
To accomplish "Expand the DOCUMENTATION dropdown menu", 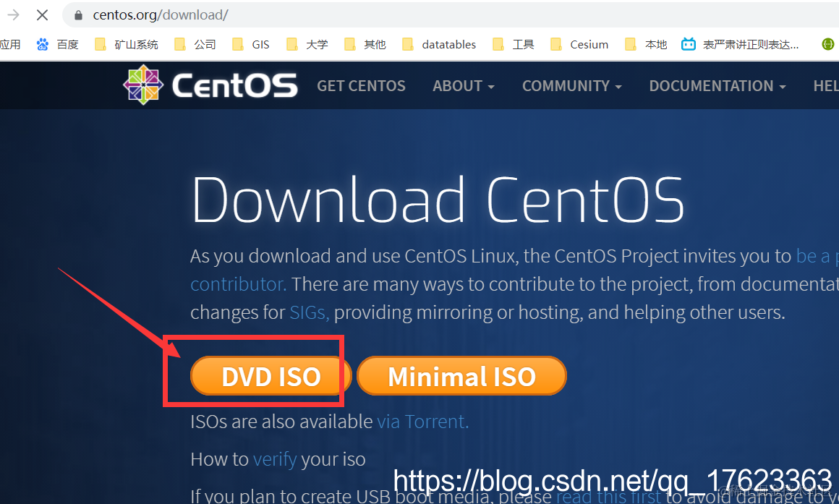I will click(x=717, y=85).
